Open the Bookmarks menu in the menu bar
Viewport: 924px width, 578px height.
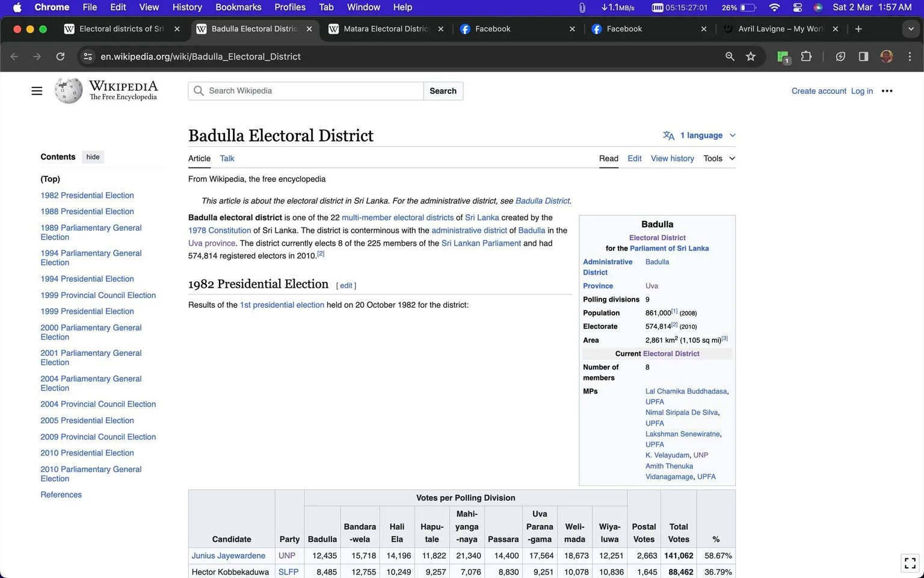tap(238, 7)
